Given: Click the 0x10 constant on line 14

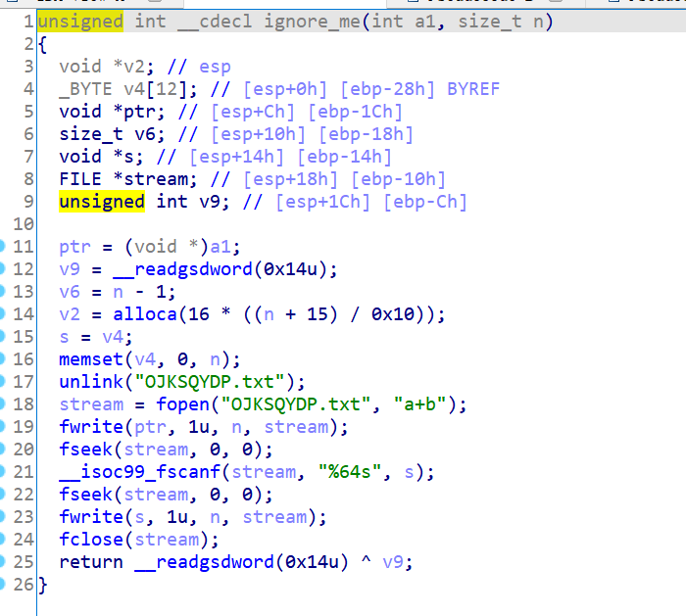Looking at the screenshot, I should tap(392, 314).
